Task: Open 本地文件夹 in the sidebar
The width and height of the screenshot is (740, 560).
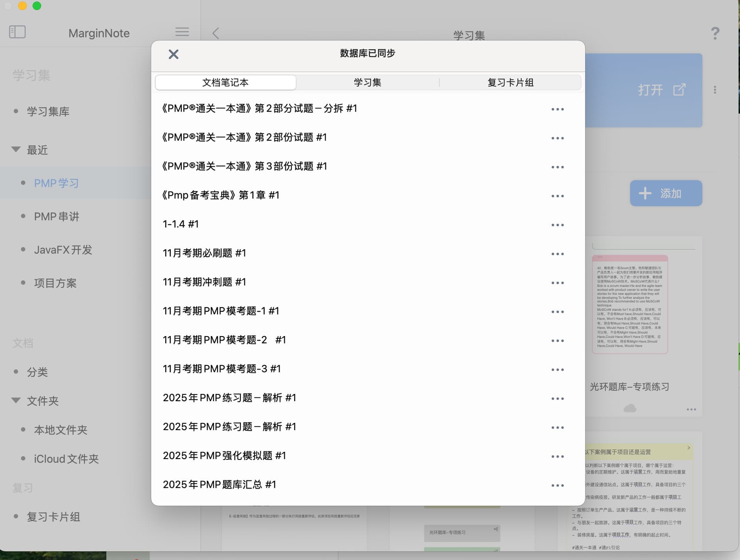Action: [x=61, y=430]
